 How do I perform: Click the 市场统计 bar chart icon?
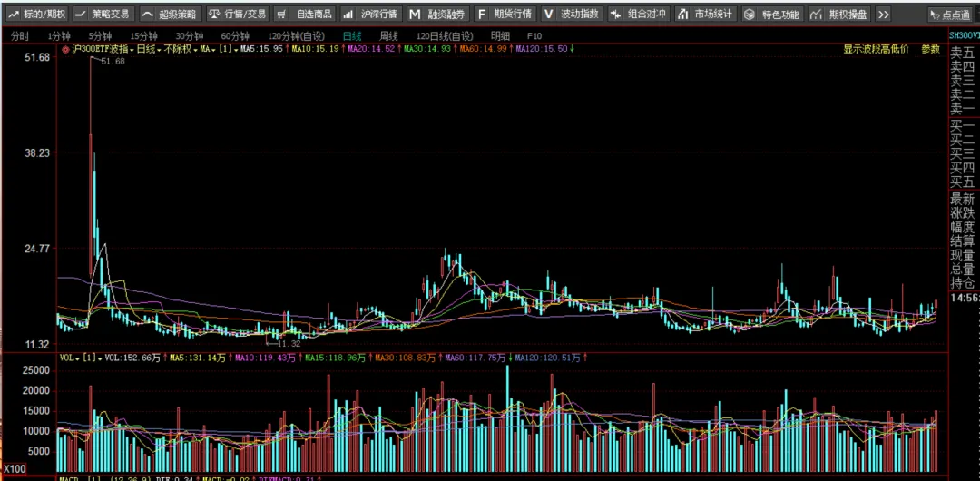point(681,14)
